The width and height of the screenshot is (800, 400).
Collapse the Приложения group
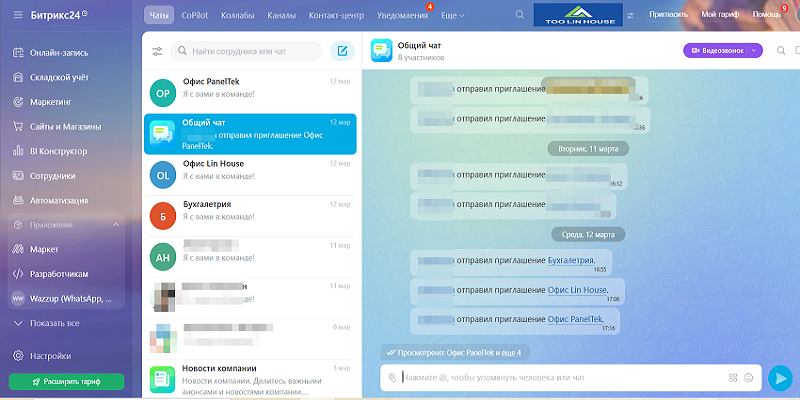pos(116,225)
